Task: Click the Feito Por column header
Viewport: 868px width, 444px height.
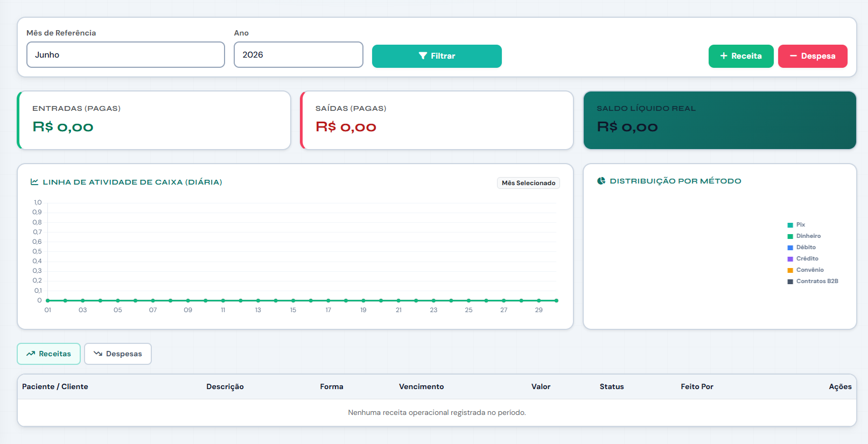Action: 697,386
